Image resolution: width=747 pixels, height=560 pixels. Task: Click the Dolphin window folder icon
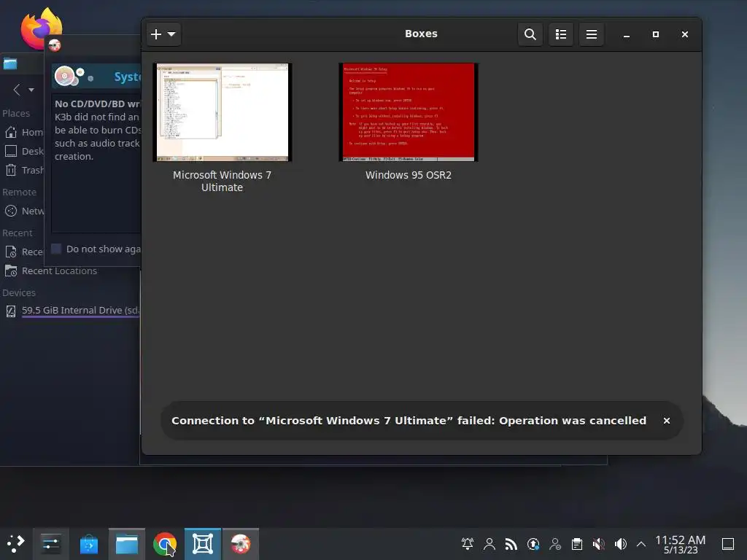point(10,63)
